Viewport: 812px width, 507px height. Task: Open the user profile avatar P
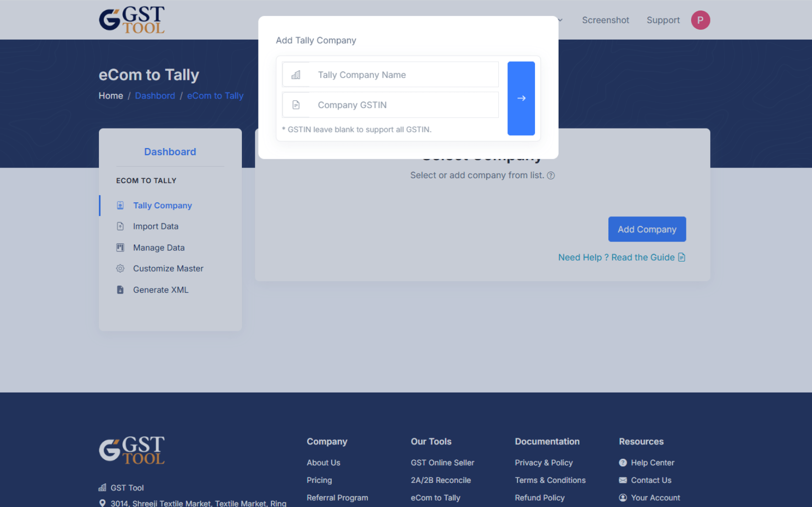700,20
